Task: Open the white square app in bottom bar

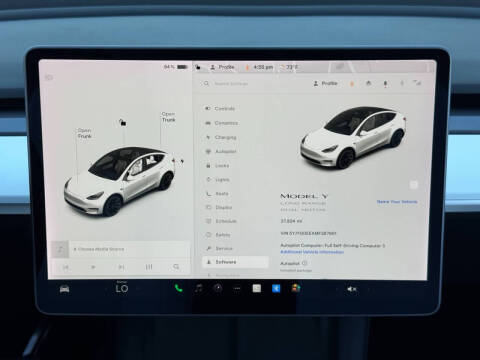Action: coord(257,288)
